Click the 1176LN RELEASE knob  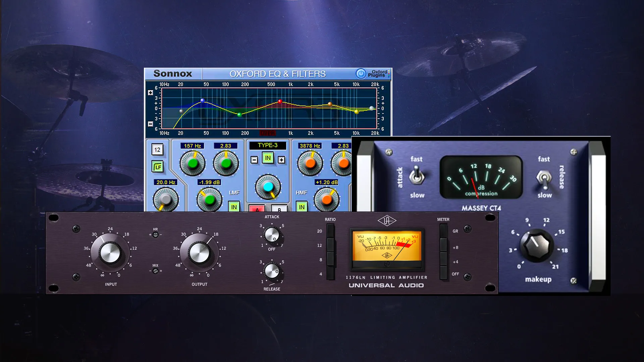[x=272, y=271]
